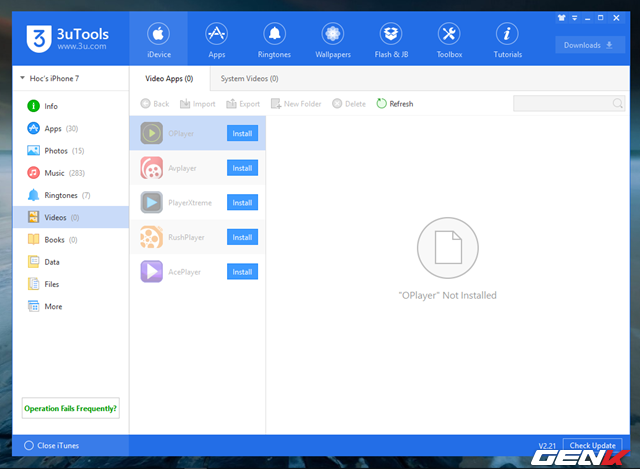This screenshot has width=640, height=469.
Task: Click the search magnifier icon
Action: (618, 104)
